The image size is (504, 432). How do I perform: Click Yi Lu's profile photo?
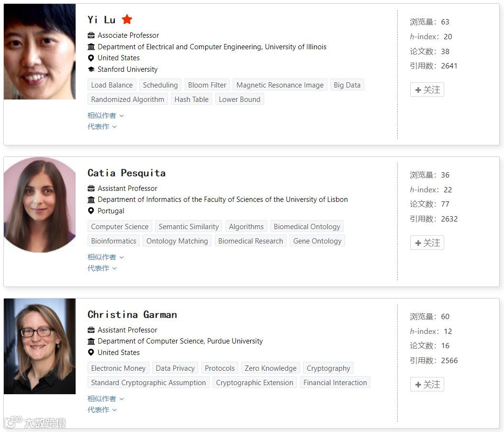40,52
